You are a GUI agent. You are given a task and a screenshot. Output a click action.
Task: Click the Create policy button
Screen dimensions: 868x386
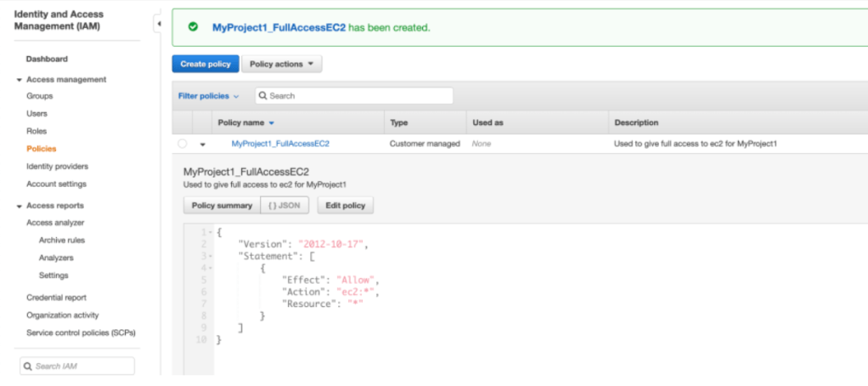[205, 64]
